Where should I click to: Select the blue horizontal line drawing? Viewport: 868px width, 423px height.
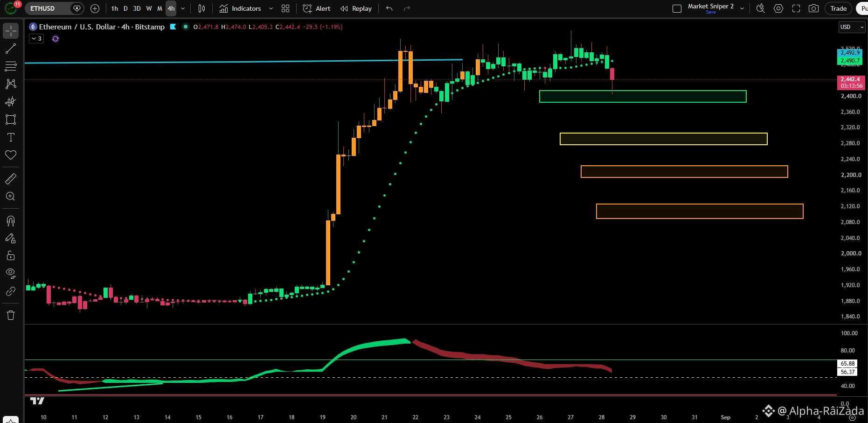(x=243, y=61)
